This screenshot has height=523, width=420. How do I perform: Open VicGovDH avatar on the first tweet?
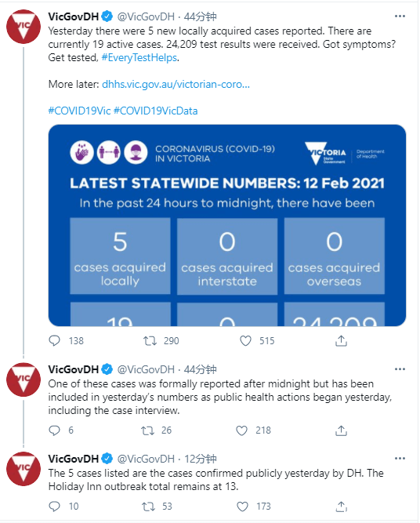click(24, 27)
